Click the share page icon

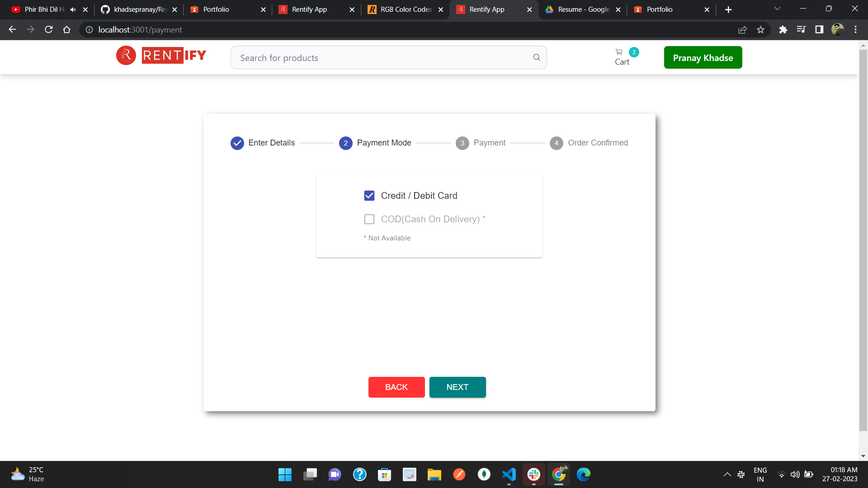click(742, 30)
